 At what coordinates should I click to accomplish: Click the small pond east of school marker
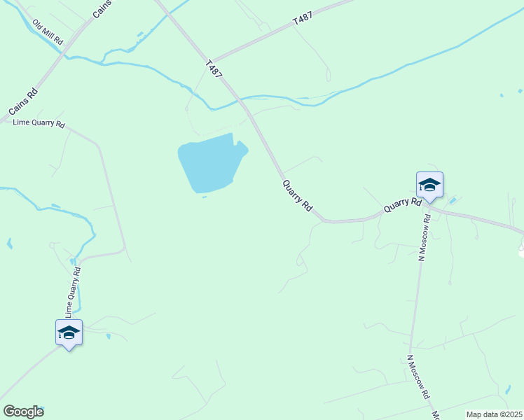click(452, 201)
